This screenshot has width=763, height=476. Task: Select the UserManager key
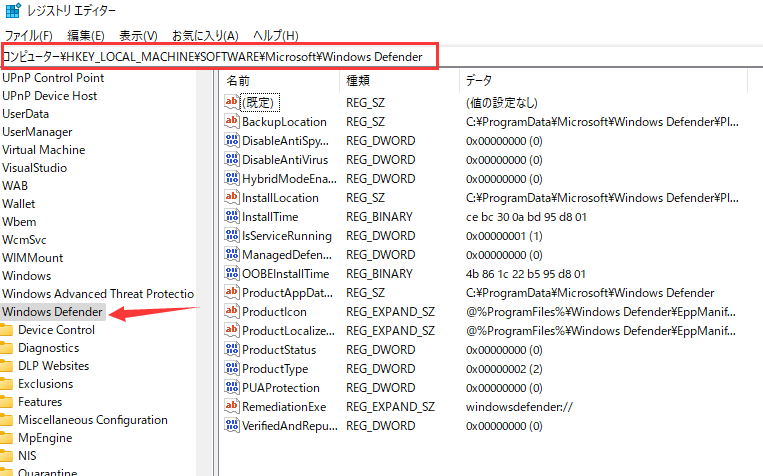37,131
